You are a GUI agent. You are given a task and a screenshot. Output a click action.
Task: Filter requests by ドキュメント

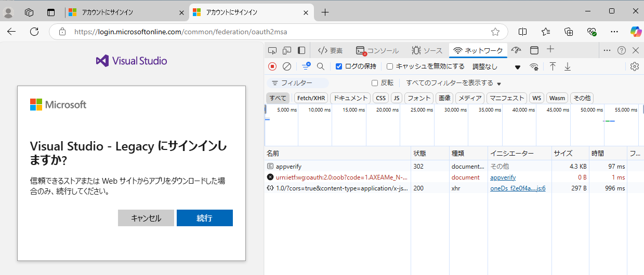click(x=350, y=98)
